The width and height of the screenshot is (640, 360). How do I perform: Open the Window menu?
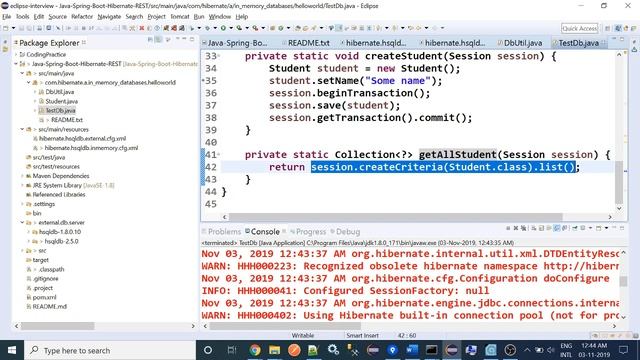tap(220, 16)
